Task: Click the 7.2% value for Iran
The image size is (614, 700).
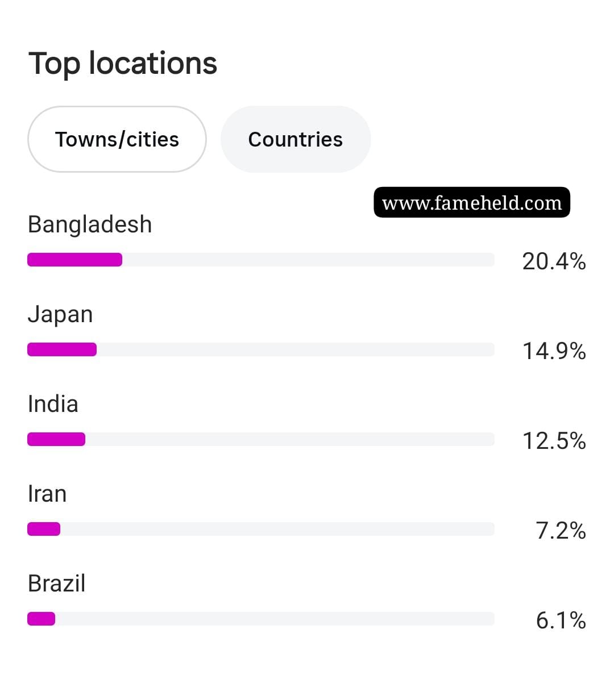Action: tap(561, 531)
